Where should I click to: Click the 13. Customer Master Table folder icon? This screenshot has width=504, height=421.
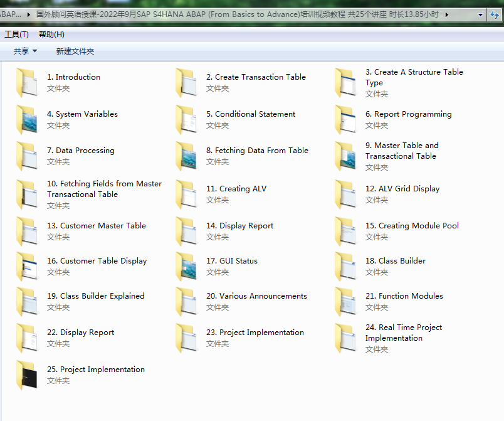27,232
